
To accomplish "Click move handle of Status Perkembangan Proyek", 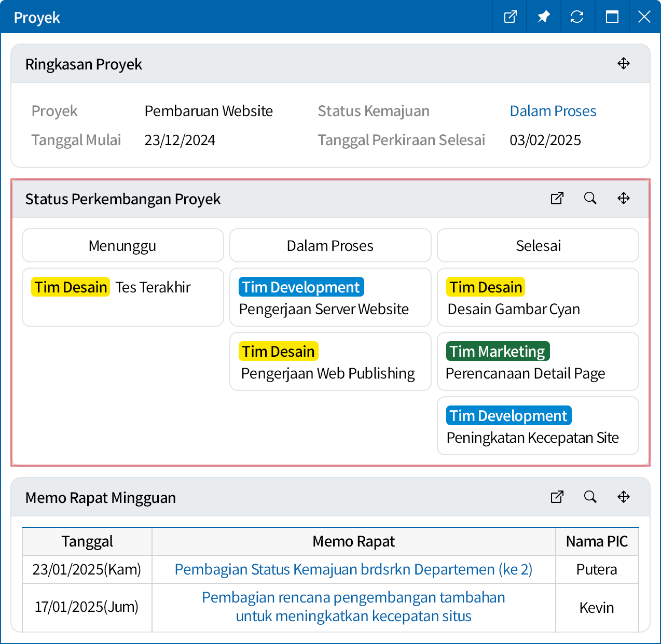I will (624, 198).
